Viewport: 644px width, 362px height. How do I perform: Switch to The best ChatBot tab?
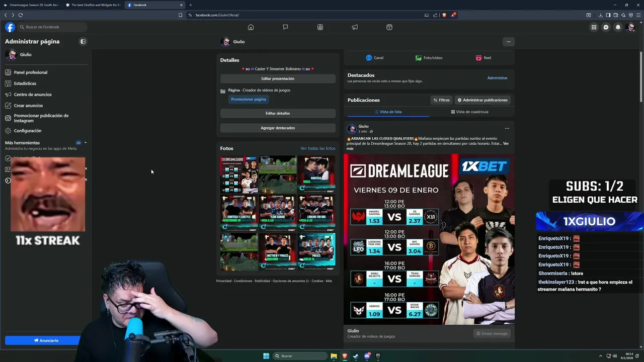click(93, 5)
